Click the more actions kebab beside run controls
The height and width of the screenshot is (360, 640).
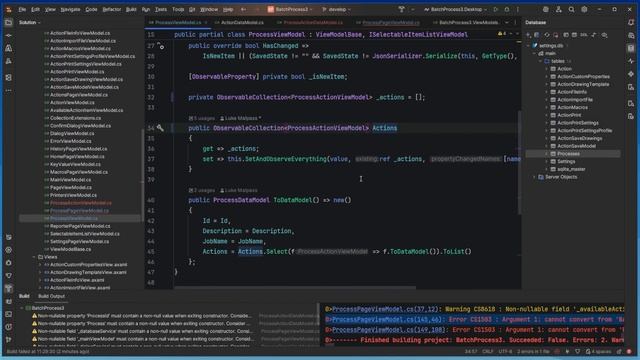click(x=518, y=9)
